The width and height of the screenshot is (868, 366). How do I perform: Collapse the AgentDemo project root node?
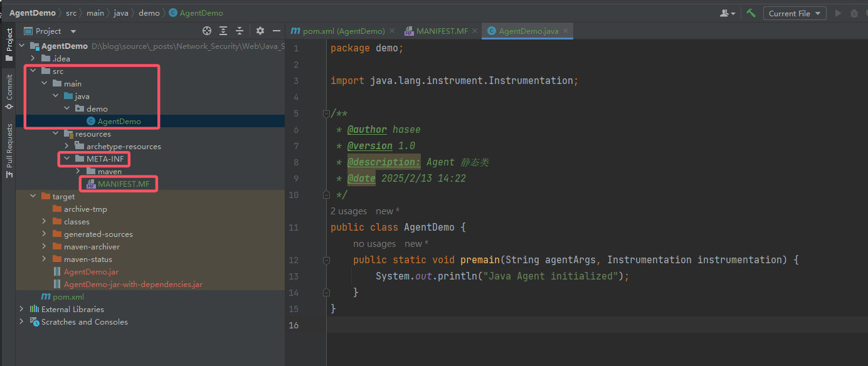click(23, 46)
